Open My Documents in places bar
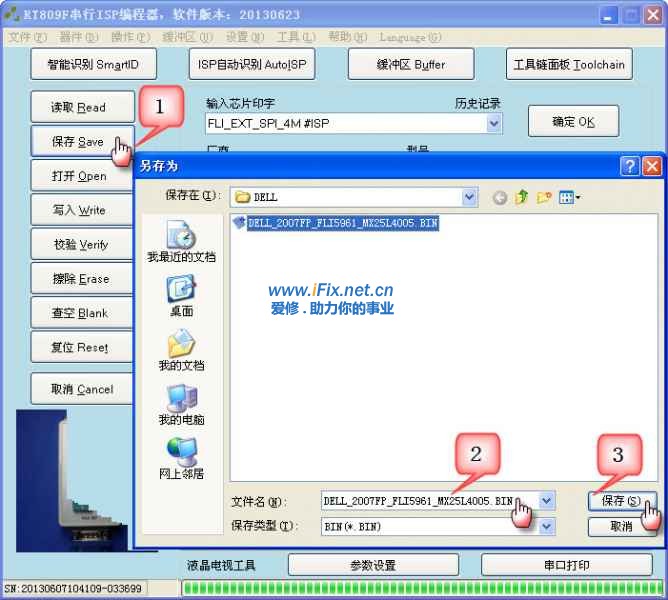Screen dimensions: 668x600 point(181,351)
